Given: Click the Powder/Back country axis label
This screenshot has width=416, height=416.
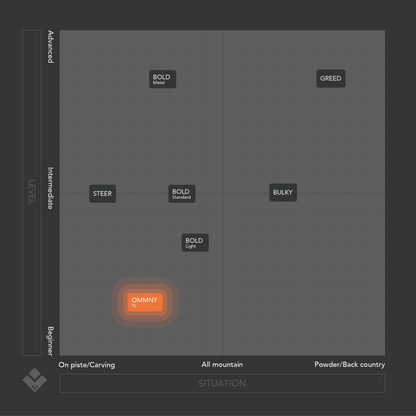Looking at the screenshot, I should tap(350, 364).
